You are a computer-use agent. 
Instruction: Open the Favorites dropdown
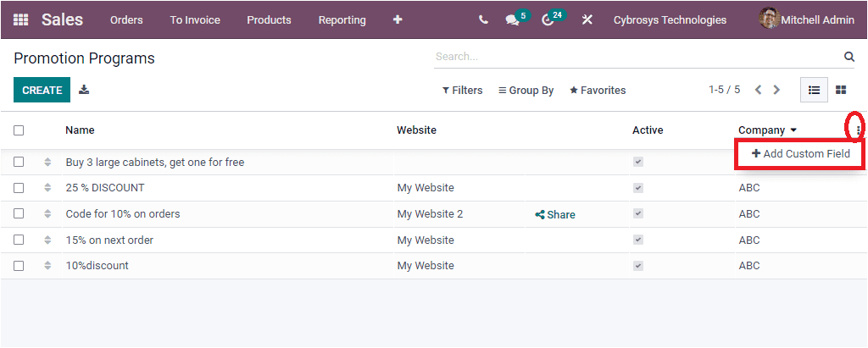click(598, 91)
